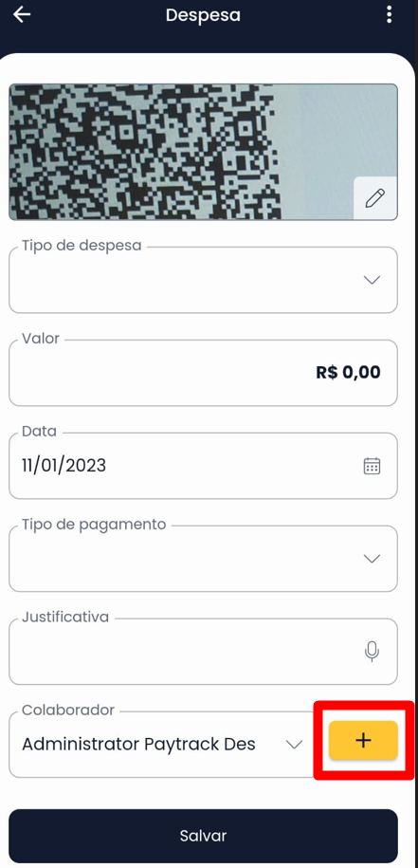Click the Tipo de despesa field label
Screen dimensions: 418x868
click(82, 246)
